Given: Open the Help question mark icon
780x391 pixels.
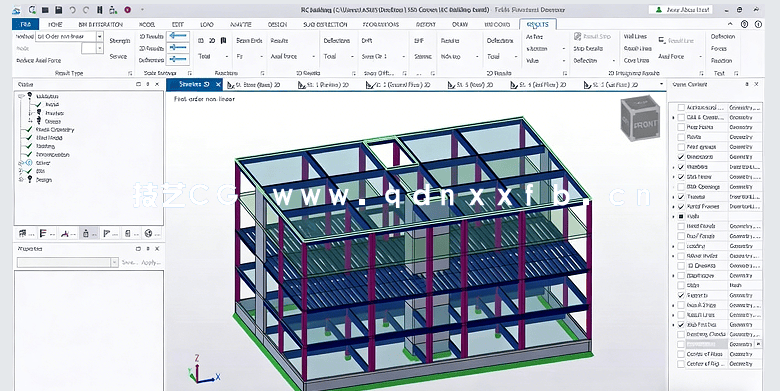Looking at the screenshot, I should tap(745, 24).
